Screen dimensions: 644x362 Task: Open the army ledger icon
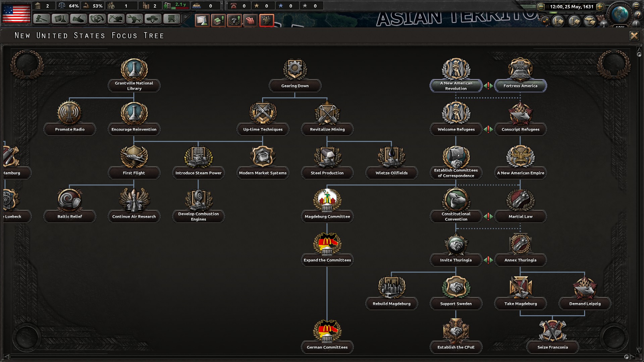558,21
